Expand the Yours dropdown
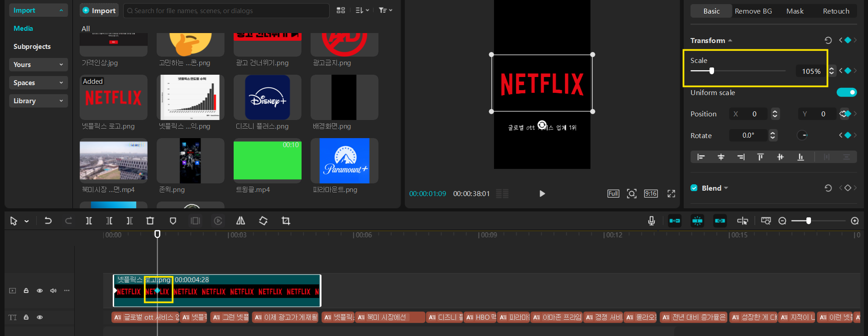This screenshot has height=336, width=868. pyautogui.click(x=38, y=64)
